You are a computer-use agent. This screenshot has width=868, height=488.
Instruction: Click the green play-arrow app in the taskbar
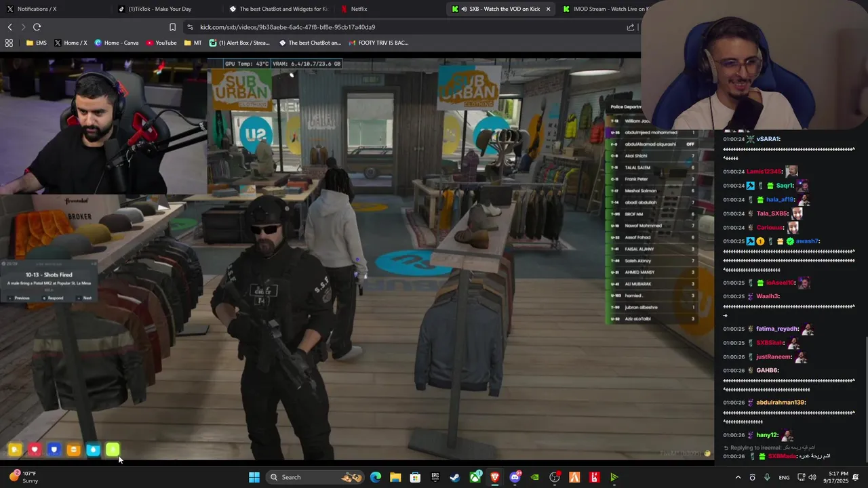(614, 477)
